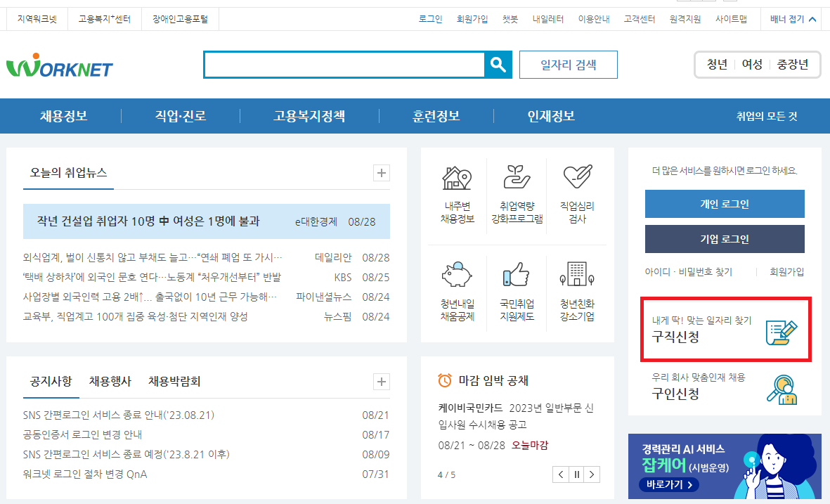Expand 오늘의 취업뉴스 with the plus button

(381, 172)
